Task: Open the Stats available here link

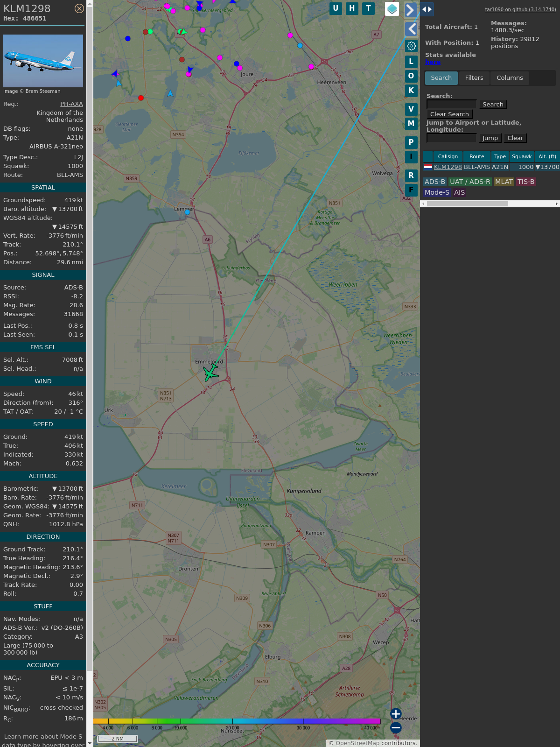Action: (x=433, y=62)
